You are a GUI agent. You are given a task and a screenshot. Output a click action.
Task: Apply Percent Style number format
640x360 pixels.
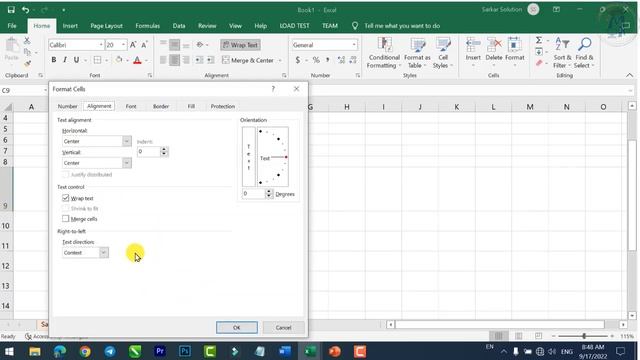(x=316, y=60)
